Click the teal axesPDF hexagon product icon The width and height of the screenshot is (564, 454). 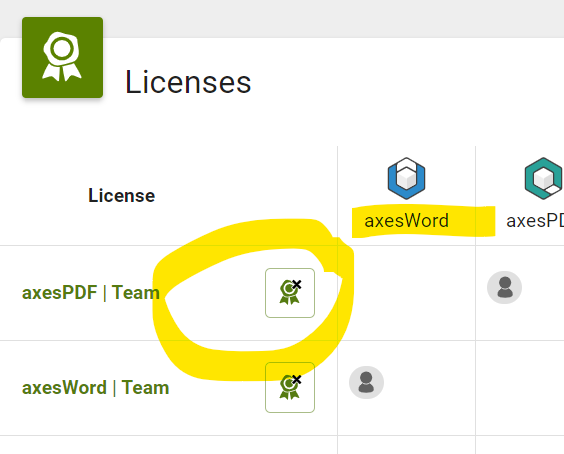click(x=543, y=178)
